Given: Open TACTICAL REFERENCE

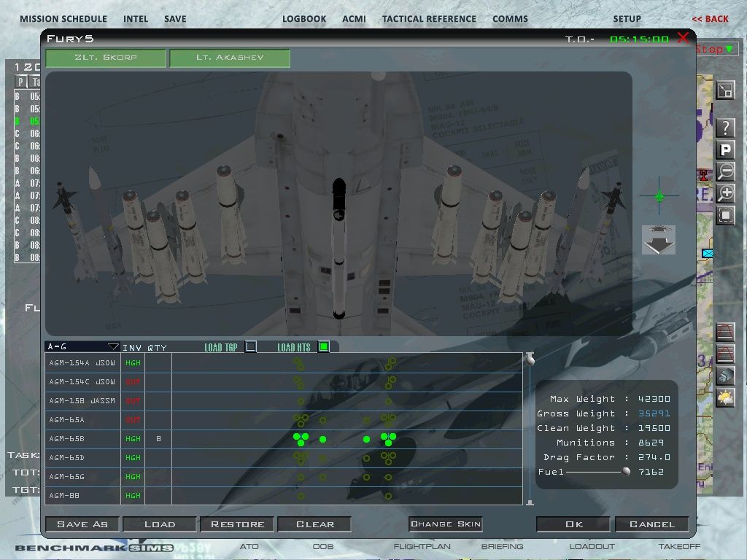Looking at the screenshot, I should 429,19.
